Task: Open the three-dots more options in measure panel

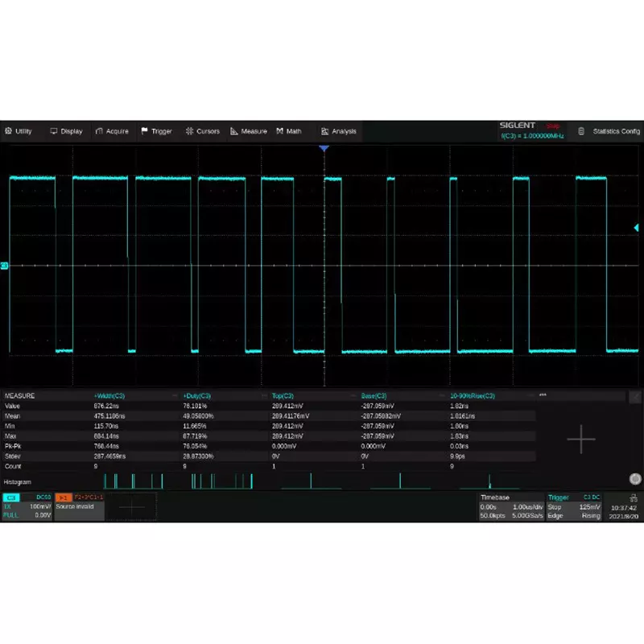Action: click(543, 394)
